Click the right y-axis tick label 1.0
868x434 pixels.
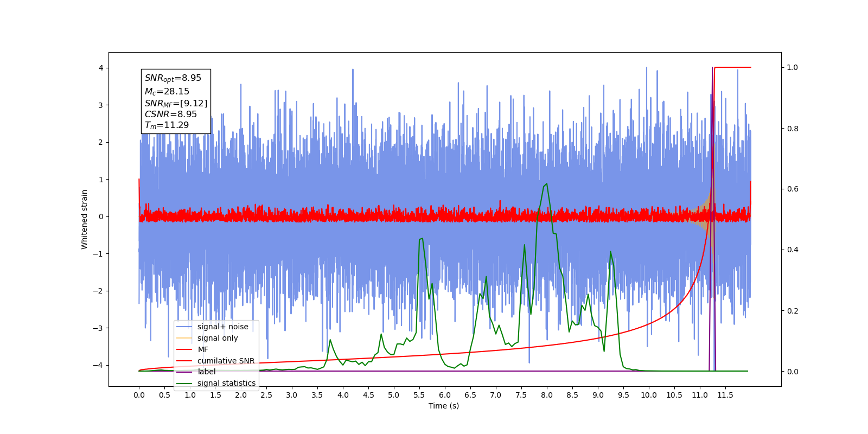793,68
